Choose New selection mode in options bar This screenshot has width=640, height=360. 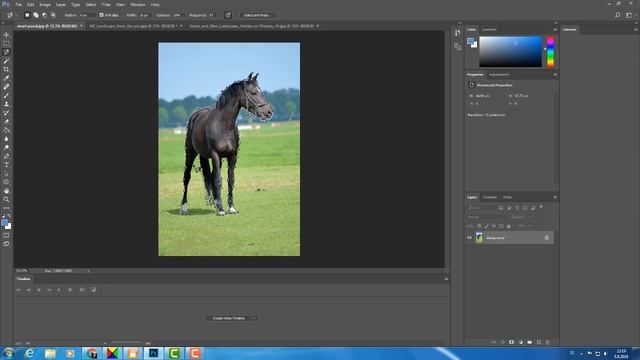tap(27, 15)
